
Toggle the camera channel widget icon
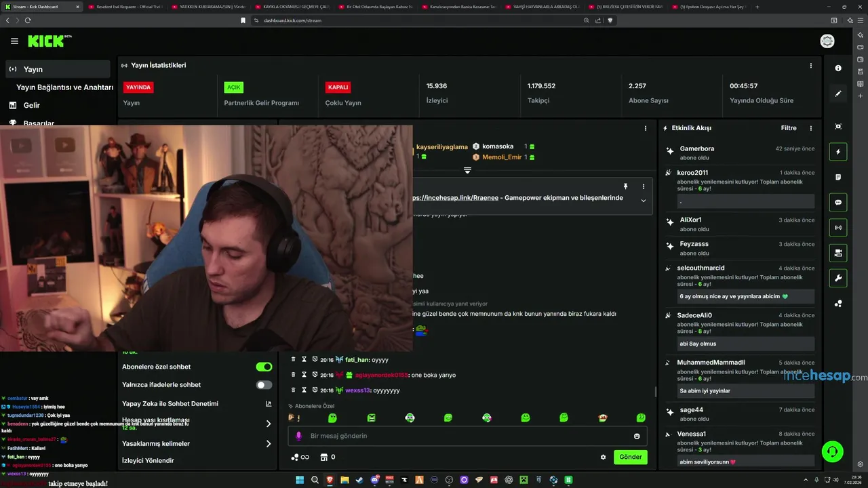(838, 253)
